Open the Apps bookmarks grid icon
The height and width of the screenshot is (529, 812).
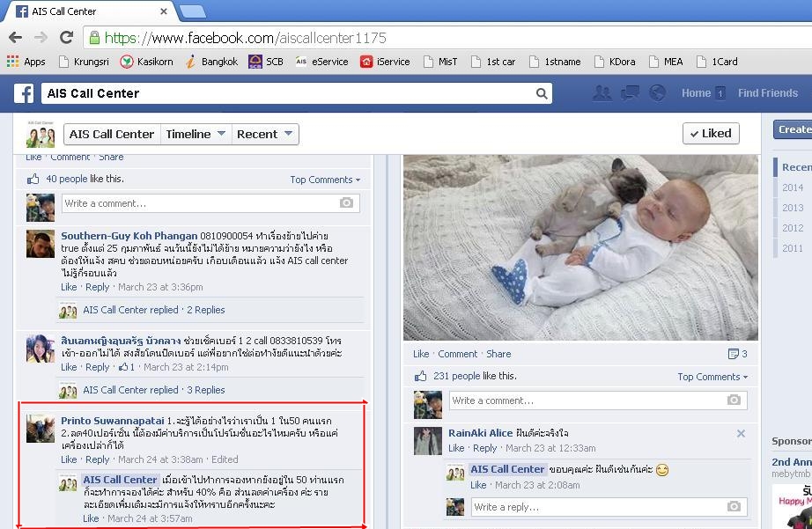(x=13, y=61)
